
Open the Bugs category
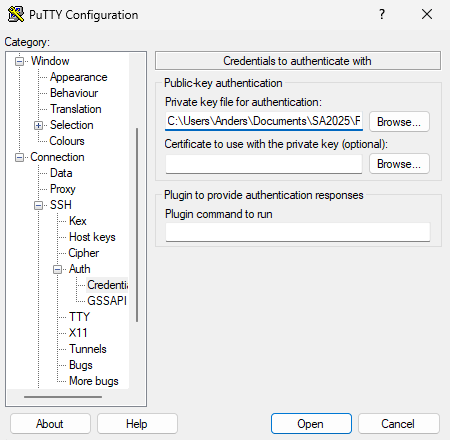click(81, 365)
